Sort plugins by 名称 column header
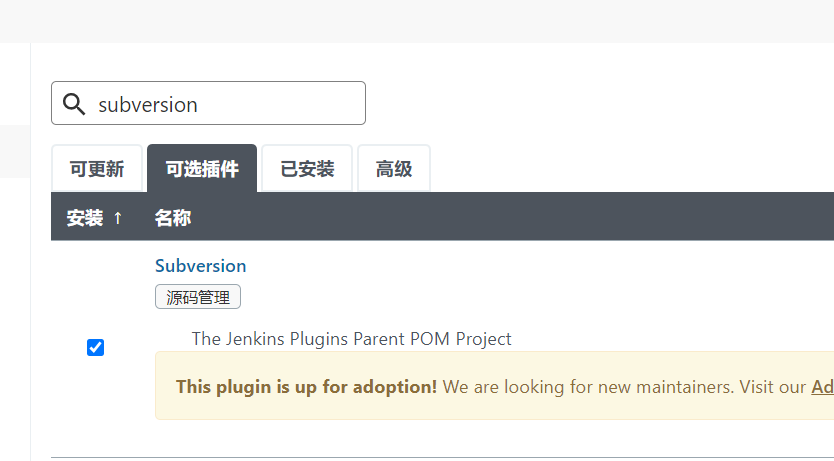Image resolution: width=834 pixels, height=461 pixels. 173,217
